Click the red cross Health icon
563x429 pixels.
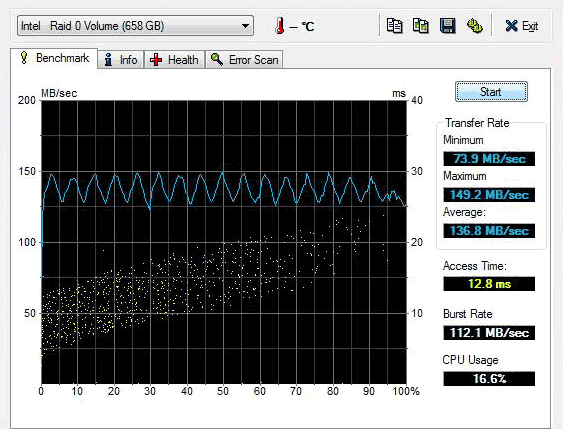[x=156, y=60]
